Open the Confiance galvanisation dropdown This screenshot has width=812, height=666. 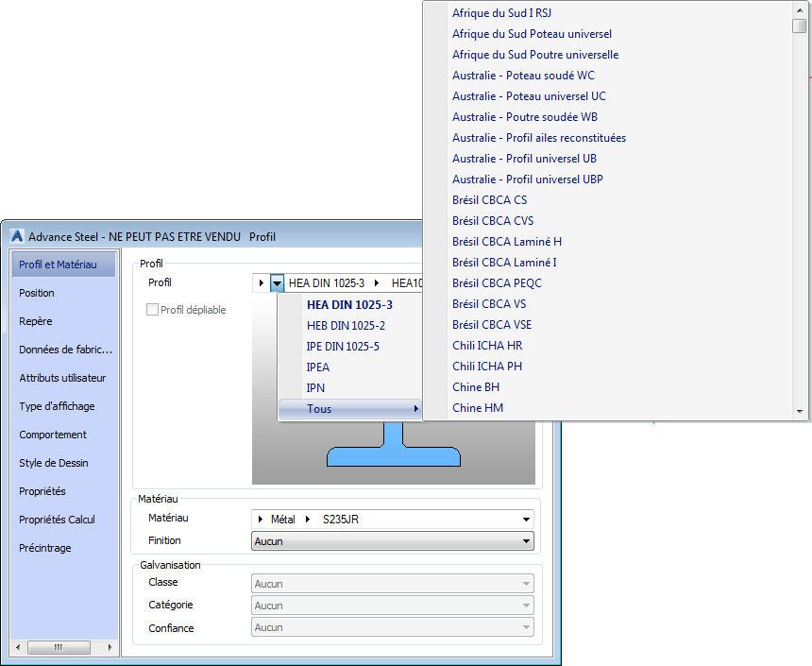tap(393, 627)
